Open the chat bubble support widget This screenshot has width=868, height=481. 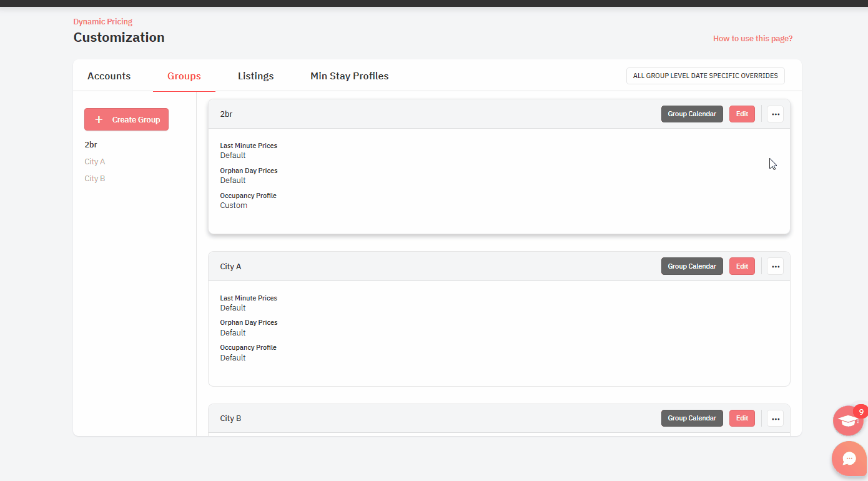click(x=849, y=459)
